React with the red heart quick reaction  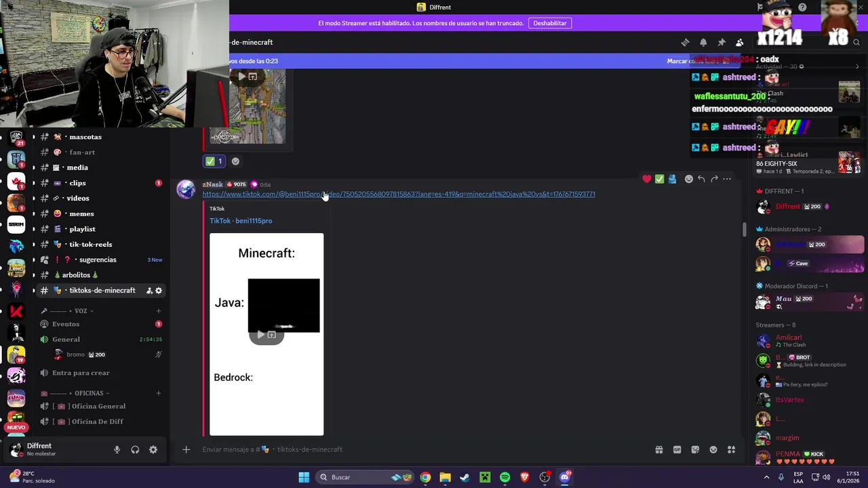[647, 179]
